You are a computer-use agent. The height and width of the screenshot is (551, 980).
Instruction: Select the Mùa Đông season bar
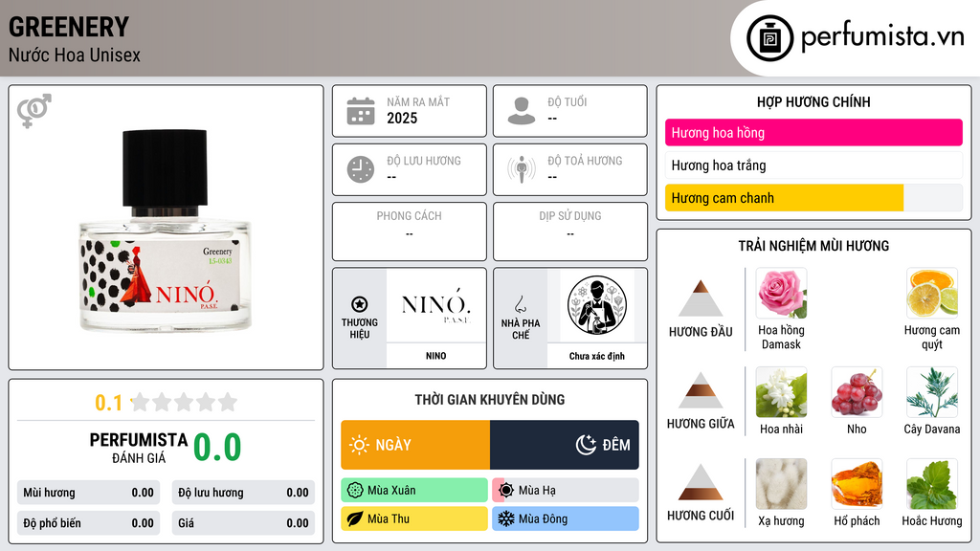(566, 518)
